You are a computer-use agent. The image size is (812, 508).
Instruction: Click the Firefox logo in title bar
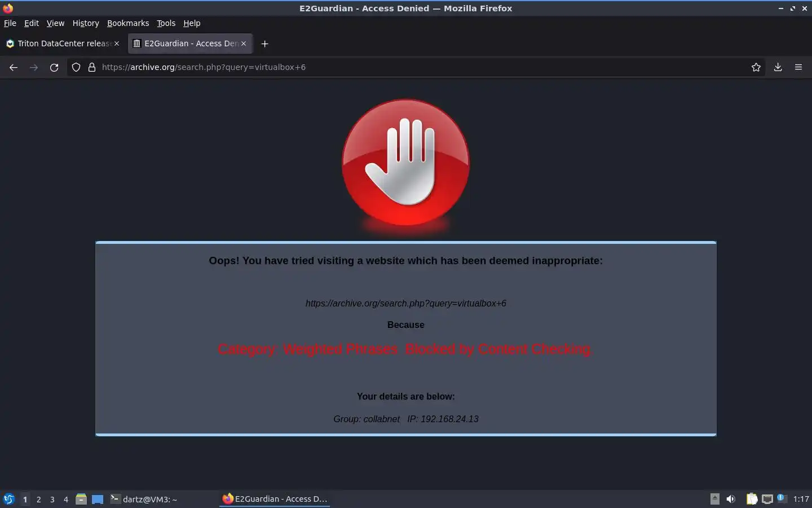(8, 8)
